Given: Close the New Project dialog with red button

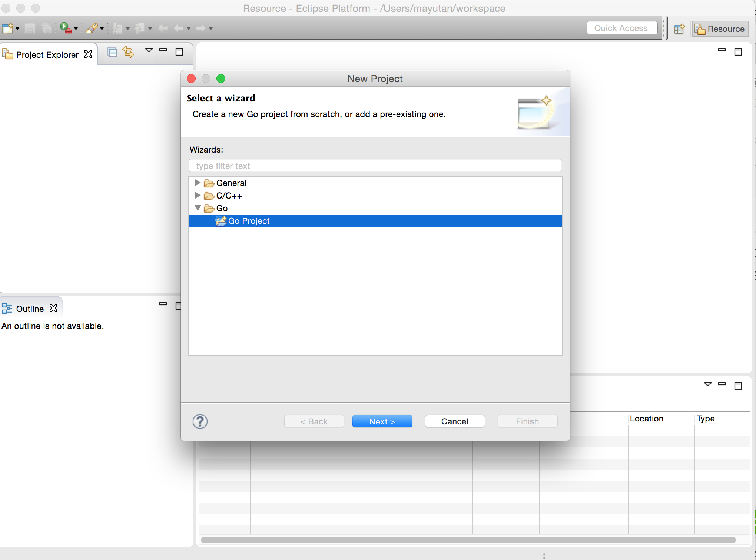Looking at the screenshot, I should tap(191, 79).
